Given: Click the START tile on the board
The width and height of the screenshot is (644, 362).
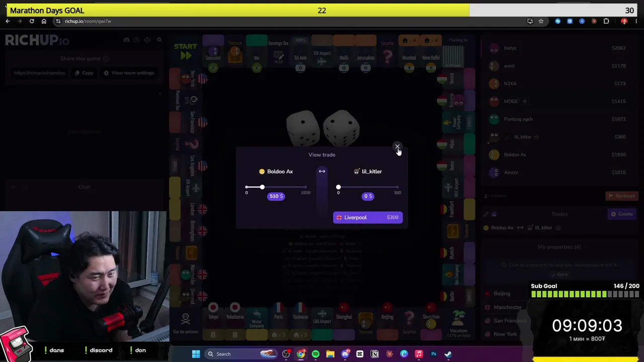Looking at the screenshot, I should pos(186,51).
